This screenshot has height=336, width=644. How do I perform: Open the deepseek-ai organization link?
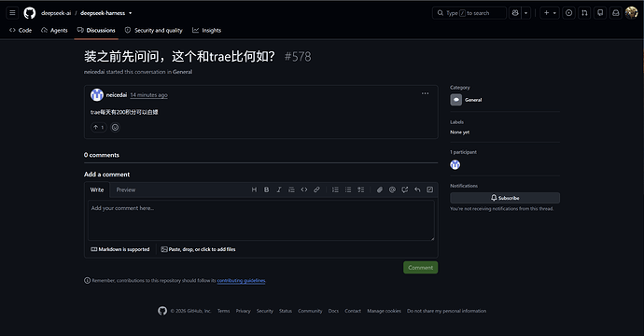pyautogui.click(x=56, y=13)
